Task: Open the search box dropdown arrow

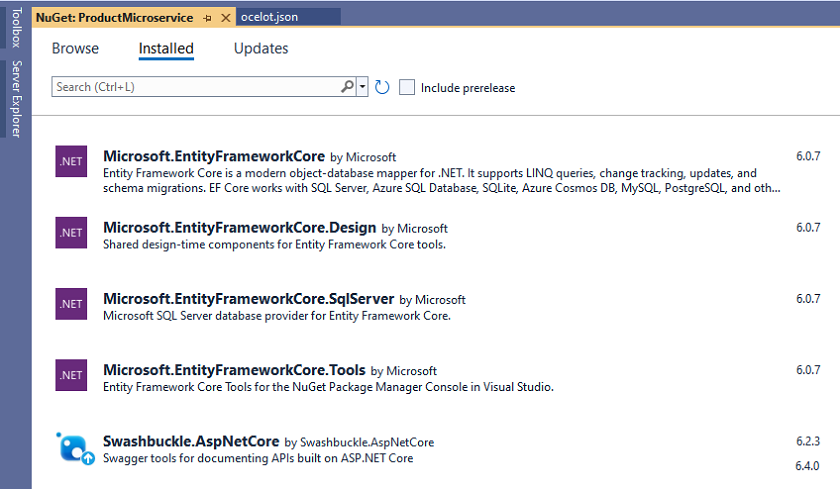Action: (x=362, y=88)
